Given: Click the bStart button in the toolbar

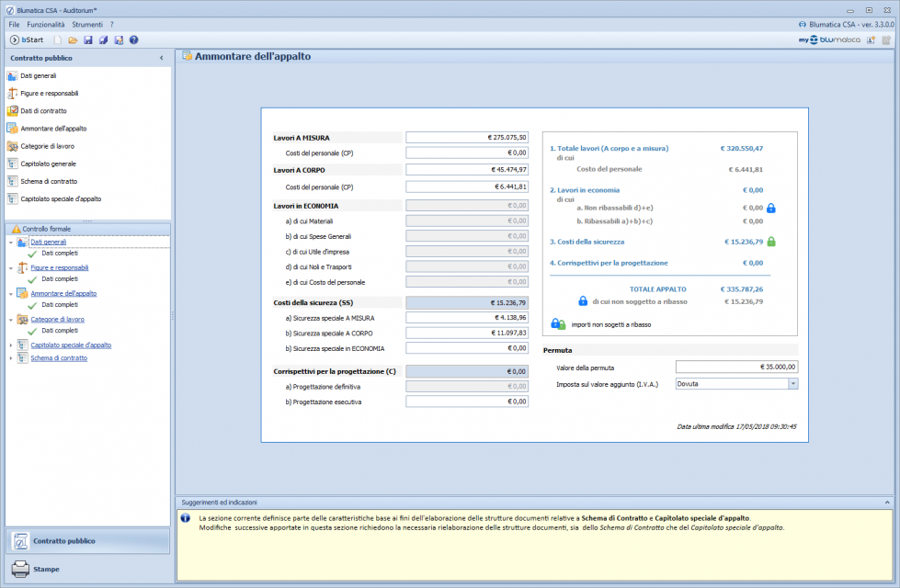Looking at the screenshot, I should pos(28,40).
